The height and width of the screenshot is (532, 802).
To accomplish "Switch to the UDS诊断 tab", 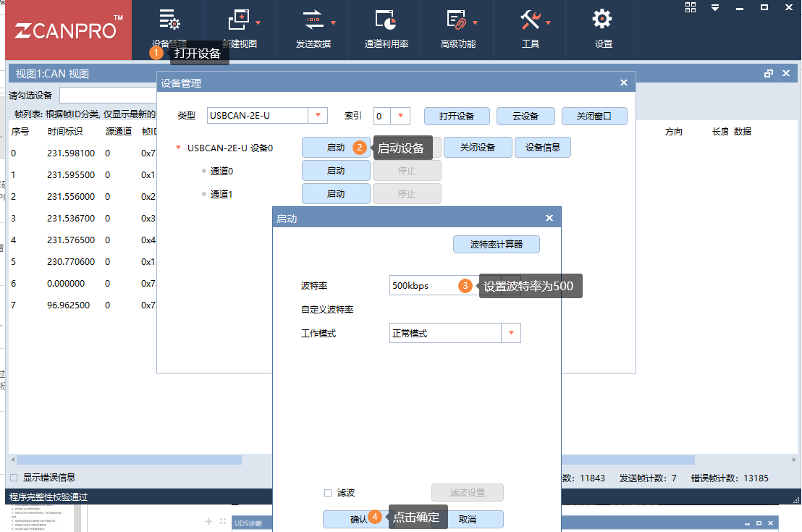I will (x=248, y=522).
